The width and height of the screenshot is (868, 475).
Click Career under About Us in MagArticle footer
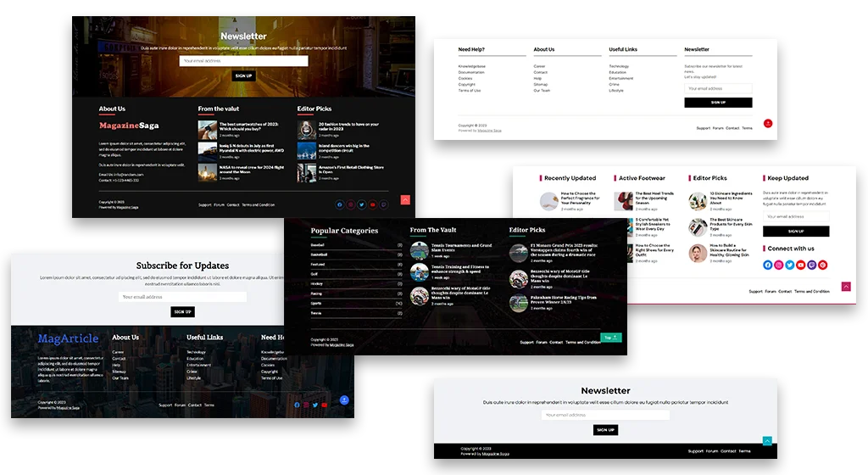[118, 352]
